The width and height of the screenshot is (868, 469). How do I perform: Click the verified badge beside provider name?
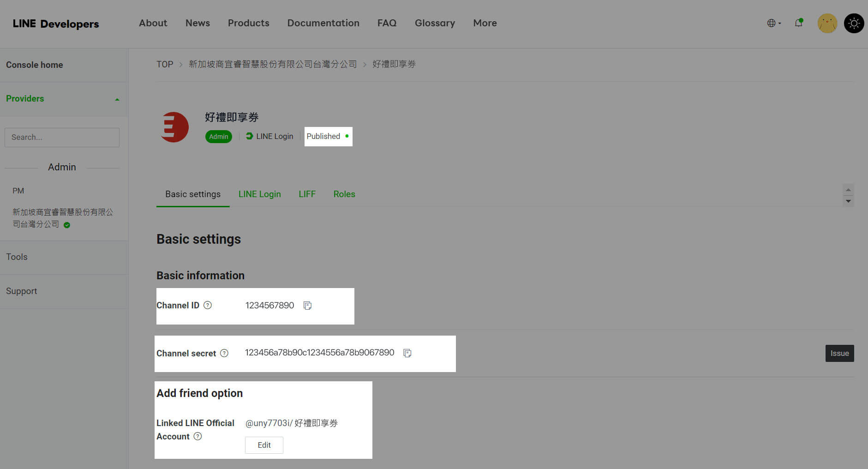pyautogui.click(x=67, y=225)
